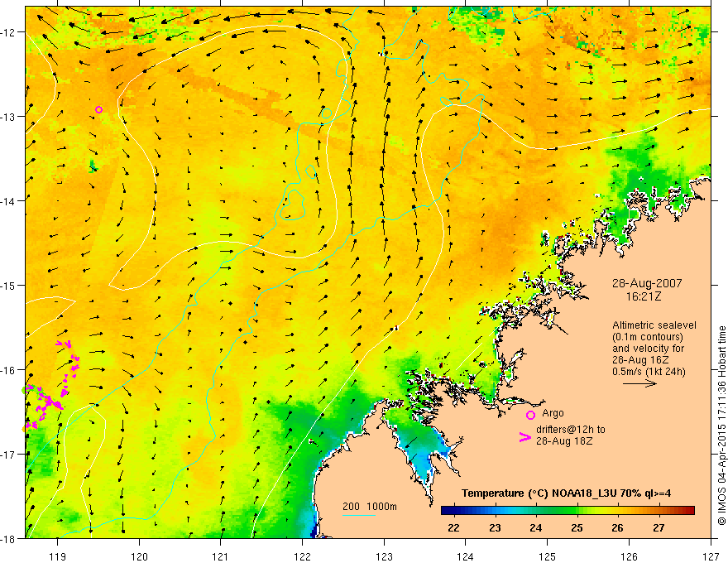Click the Temperature NOAA18_L3U colorbar title
The image size is (728, 563).
tap(566, 493)
